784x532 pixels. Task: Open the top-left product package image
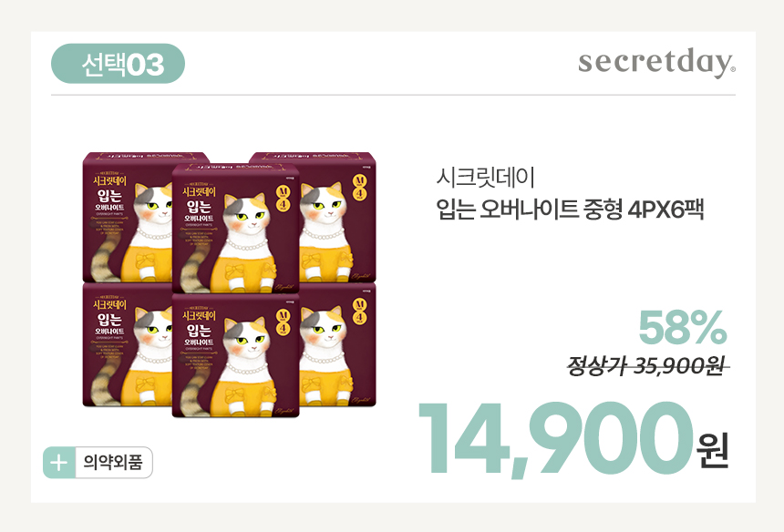(127, 218)
